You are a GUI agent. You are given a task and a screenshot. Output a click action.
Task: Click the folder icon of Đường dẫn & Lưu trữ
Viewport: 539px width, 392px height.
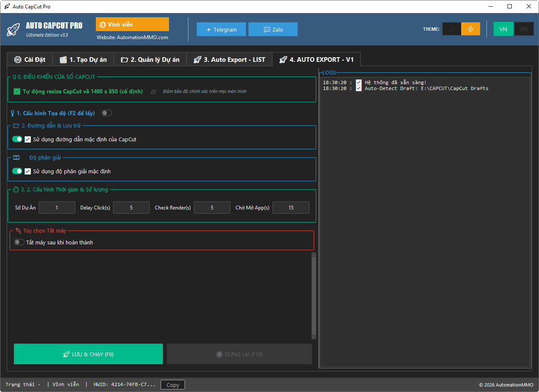tap(16, 126)
